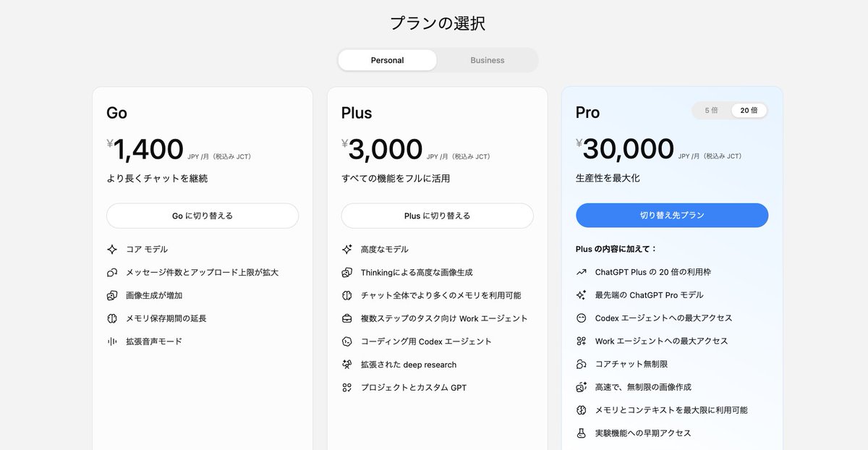Click the コアチャット無制限 feature text
Image resolution: width=868 pixels, height=450 pixels.
click(x=631, y=364)
